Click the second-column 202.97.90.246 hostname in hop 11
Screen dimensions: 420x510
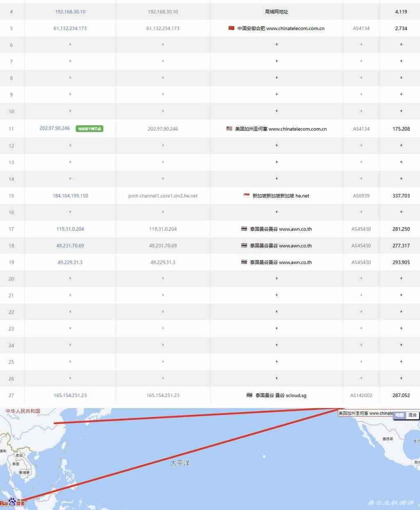(x=163, y=129)
